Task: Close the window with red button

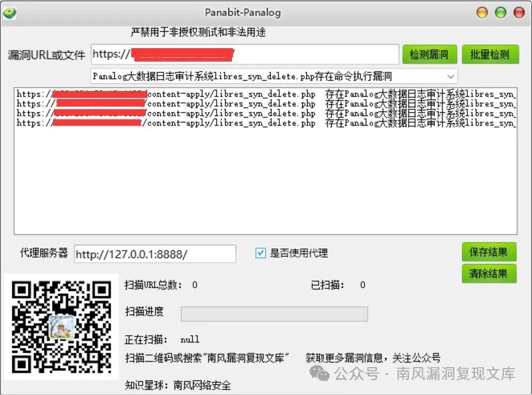Action: point(519,13)
